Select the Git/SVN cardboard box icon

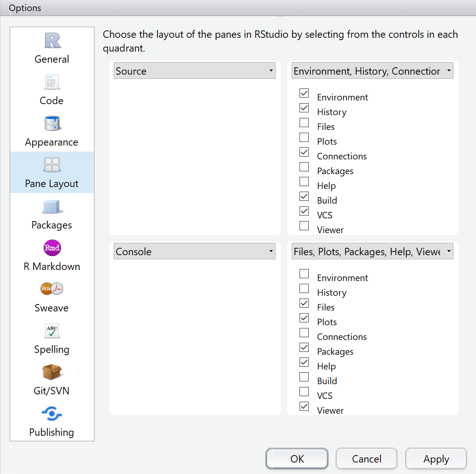(x=52, y=372)
